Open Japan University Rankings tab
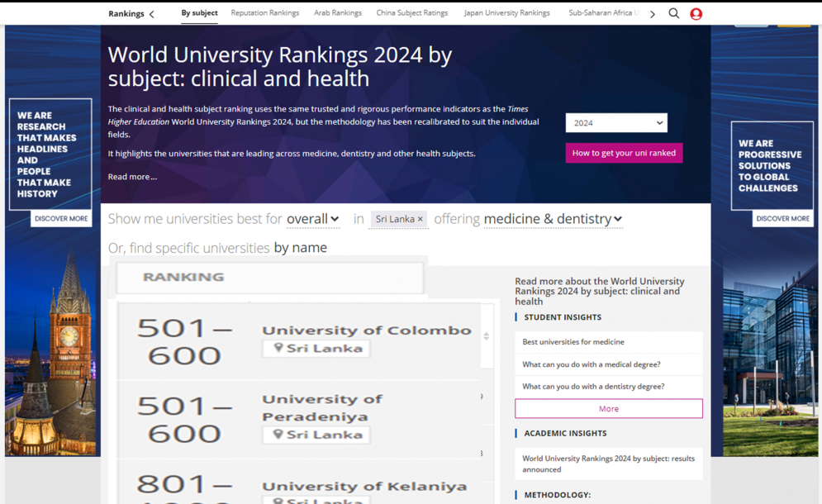 tap(507, 13)
